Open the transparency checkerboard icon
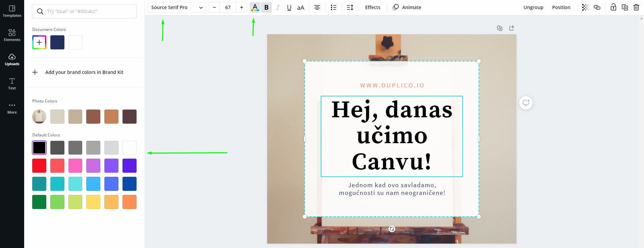644x248 pixels. (x=585, y=7)
